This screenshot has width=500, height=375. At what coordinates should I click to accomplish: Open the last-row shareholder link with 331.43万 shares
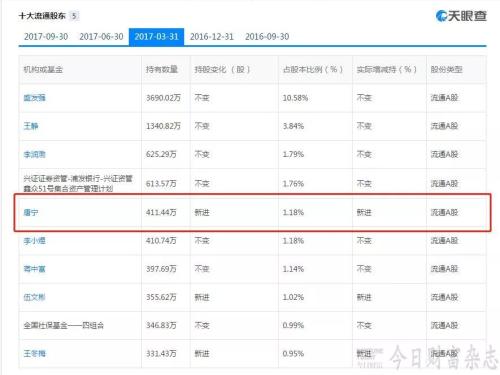click(x=34, y=353)
